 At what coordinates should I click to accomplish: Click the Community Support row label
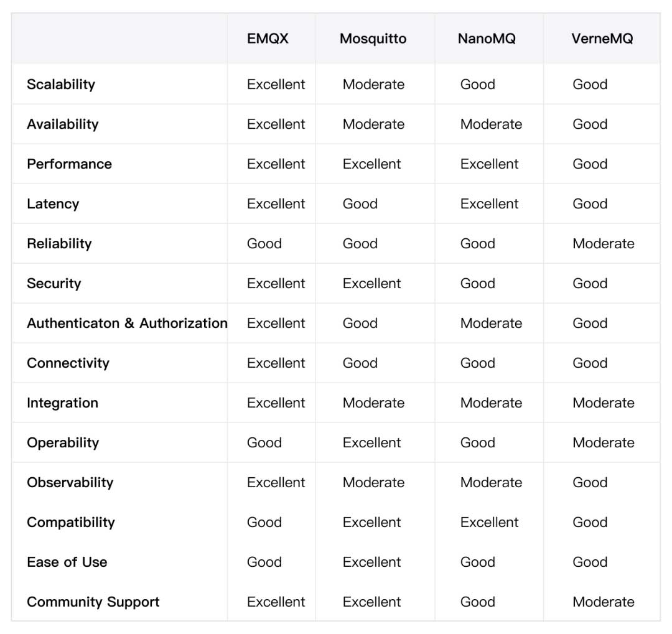[x=93, y=602]
